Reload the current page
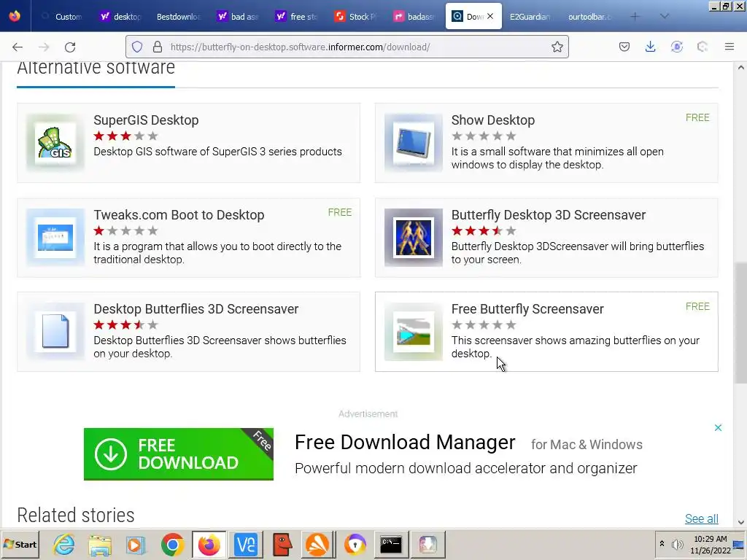The width and height of the screenshot is (747, 560). 70,47
